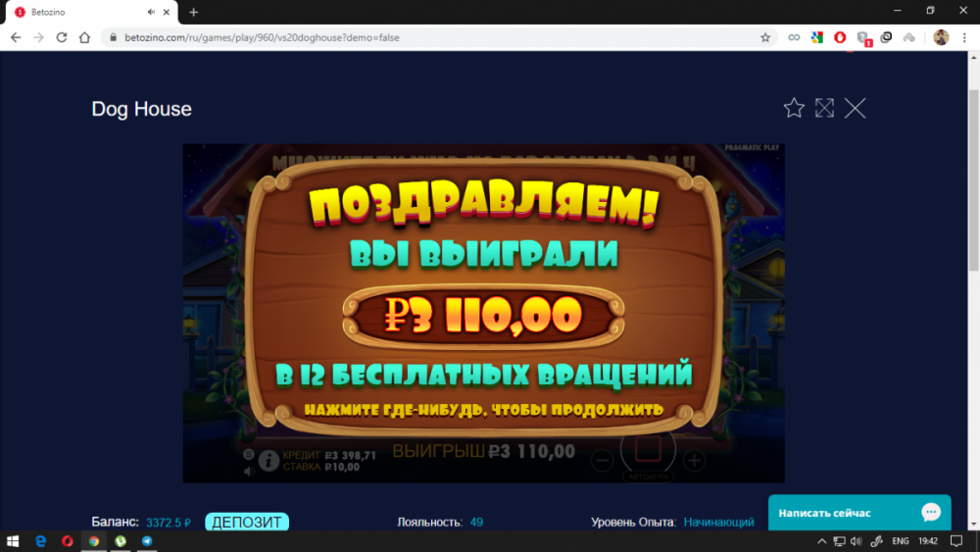980x552 pixels.
Task: Open the 19:42 clock calendar
Action: [x=928, y=541]
